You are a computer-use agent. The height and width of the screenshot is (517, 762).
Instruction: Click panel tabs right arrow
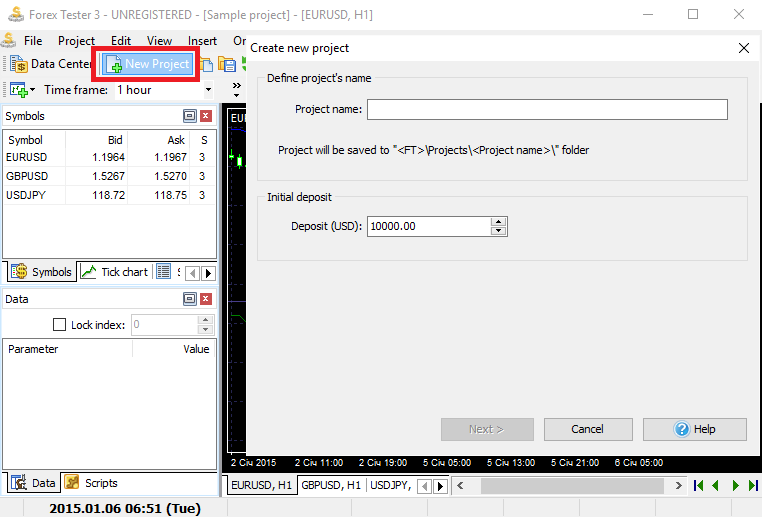click(208, 273)
